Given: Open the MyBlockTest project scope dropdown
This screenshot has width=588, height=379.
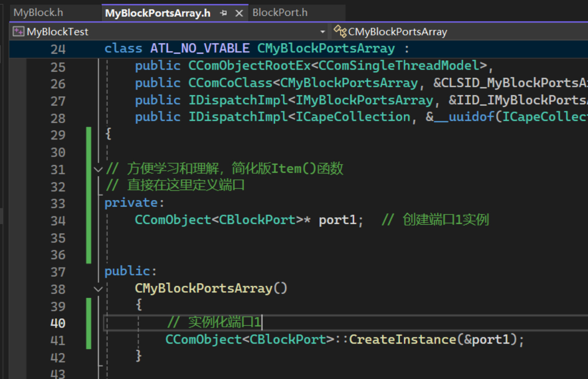Looking at the screenshot, I should point(322,32).
